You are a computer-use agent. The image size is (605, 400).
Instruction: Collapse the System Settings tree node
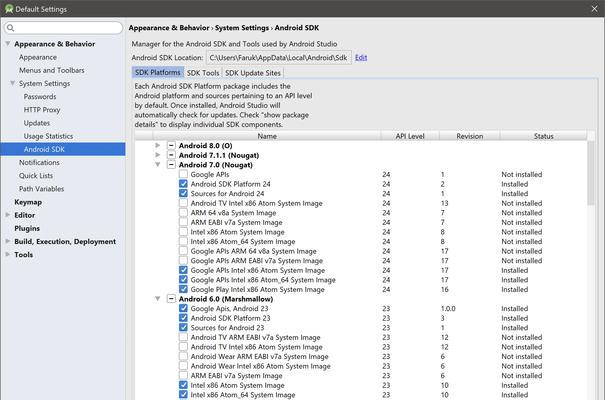click(12, 83)
